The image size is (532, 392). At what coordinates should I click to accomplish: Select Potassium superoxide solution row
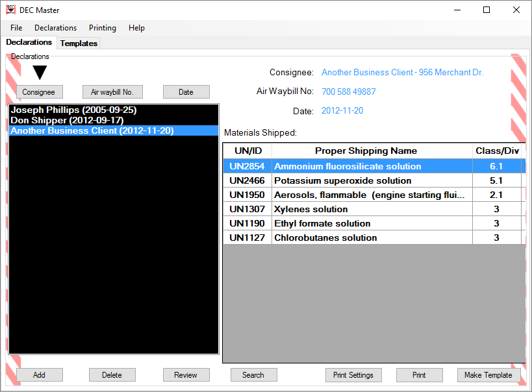click(372, 180)
